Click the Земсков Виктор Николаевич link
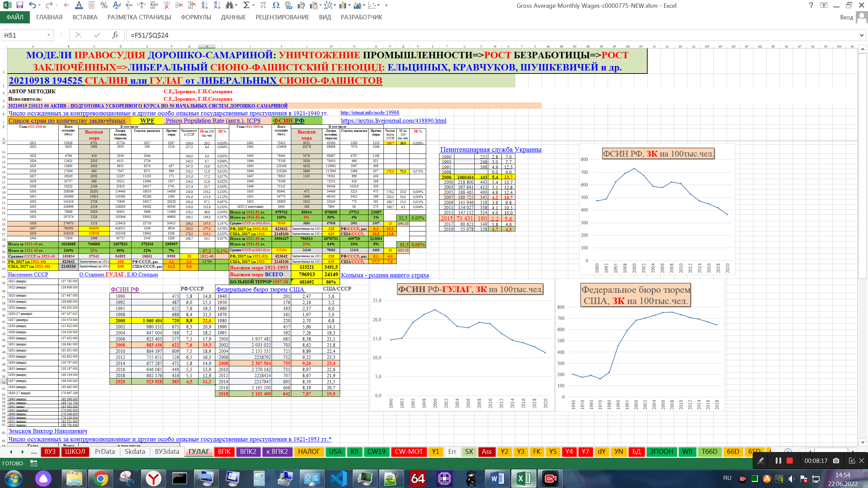The width and height of the screenshot is (868, 488). pos(48,431)
